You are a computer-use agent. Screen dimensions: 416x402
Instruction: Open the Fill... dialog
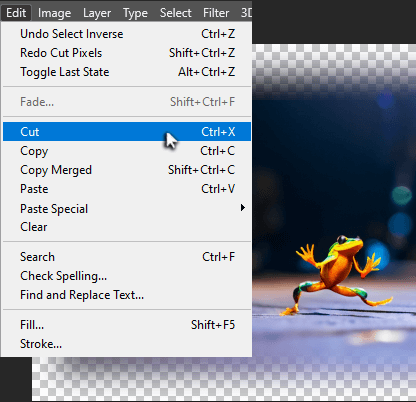click(127, 325)
